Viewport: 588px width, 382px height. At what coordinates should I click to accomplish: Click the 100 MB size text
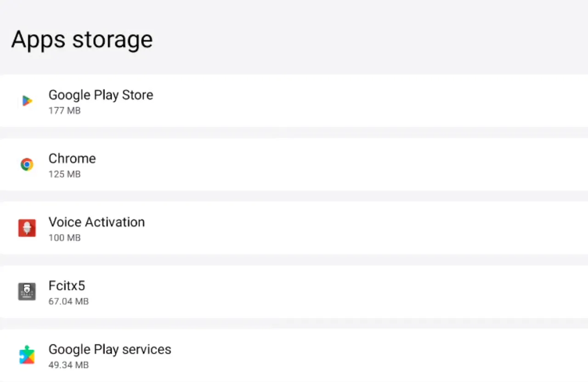pos(64,238)
